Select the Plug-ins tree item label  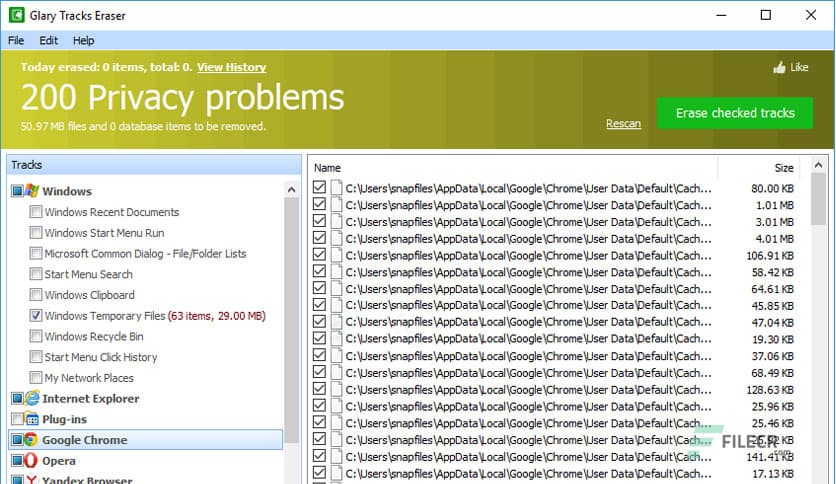65,419
